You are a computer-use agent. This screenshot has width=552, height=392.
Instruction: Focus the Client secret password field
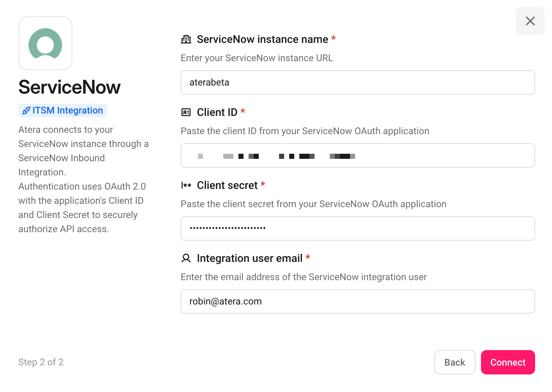point(358,228)
